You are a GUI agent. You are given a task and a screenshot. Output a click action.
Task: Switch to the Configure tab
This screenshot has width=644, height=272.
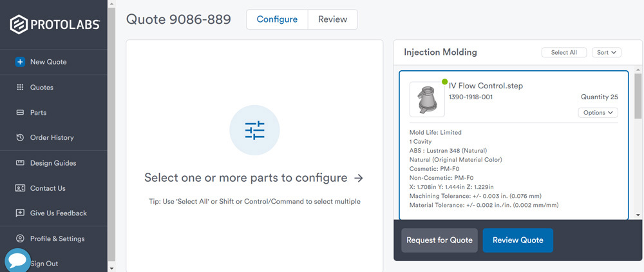coord(277,19)
